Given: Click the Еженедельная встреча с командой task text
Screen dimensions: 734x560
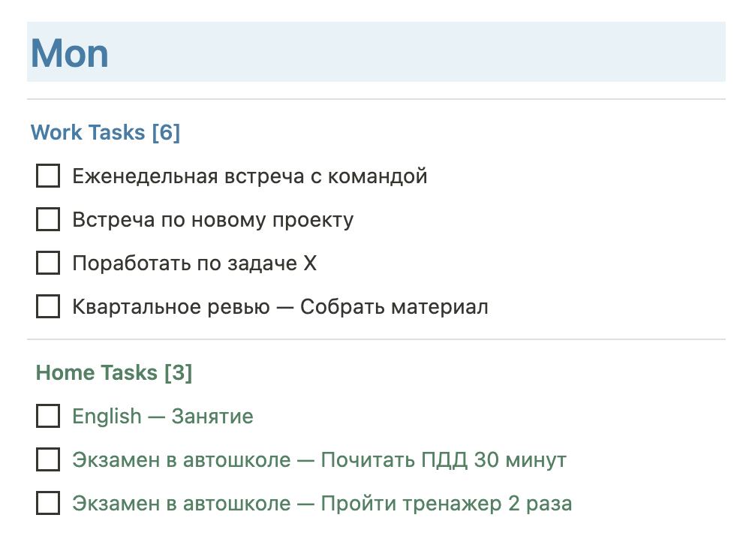Looking at the screenshot, I should (x=250, y=176).
